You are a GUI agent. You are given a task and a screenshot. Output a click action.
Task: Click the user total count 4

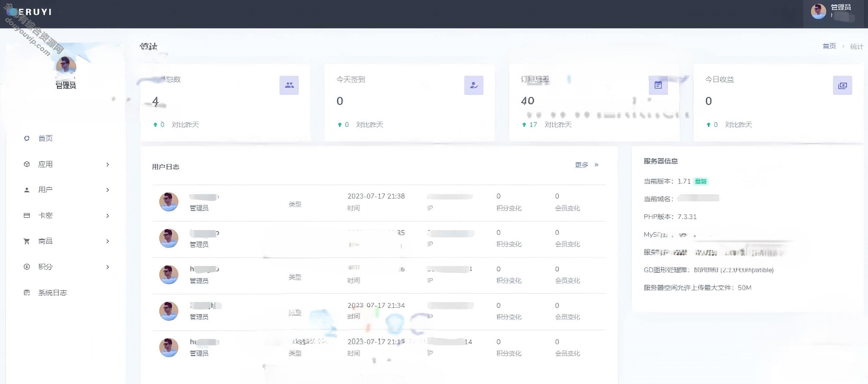pyautogui.click(x=155, y=101)
